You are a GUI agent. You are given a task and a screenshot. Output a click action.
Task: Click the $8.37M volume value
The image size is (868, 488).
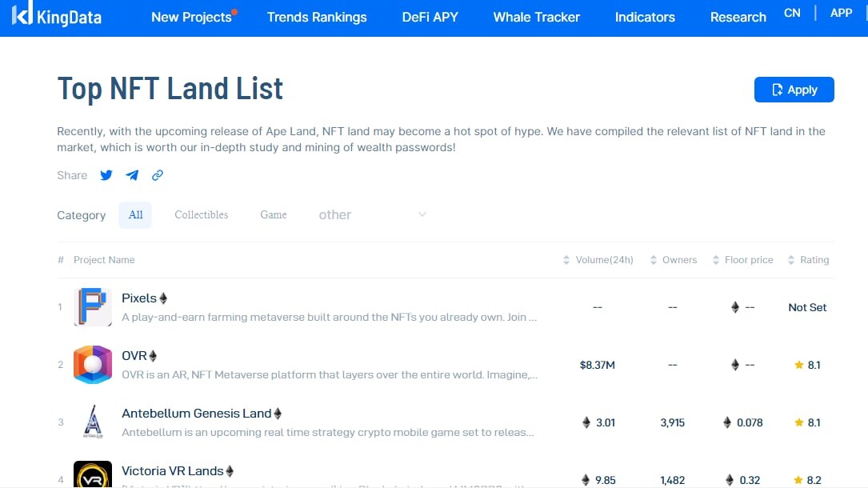click(598, 365)
